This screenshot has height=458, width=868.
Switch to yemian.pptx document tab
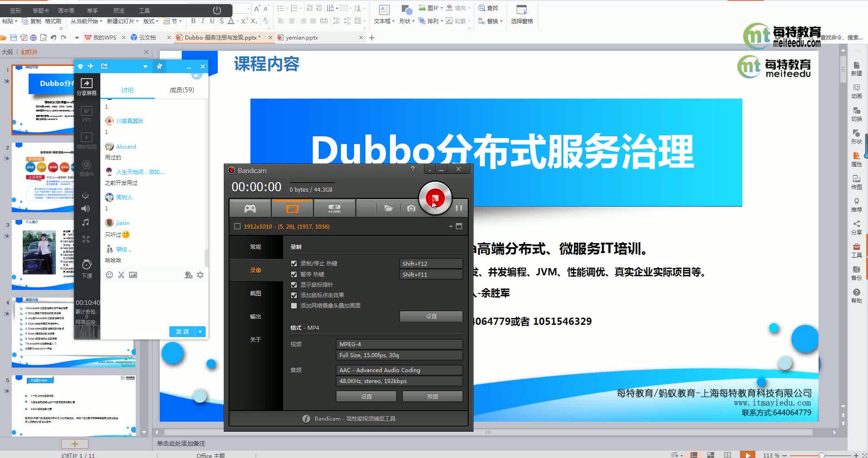(301, 38)
